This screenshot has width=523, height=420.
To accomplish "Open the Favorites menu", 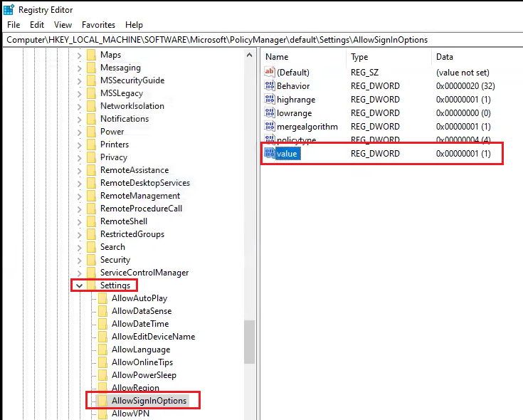I will pyautogui.click(x=98, y=25).
